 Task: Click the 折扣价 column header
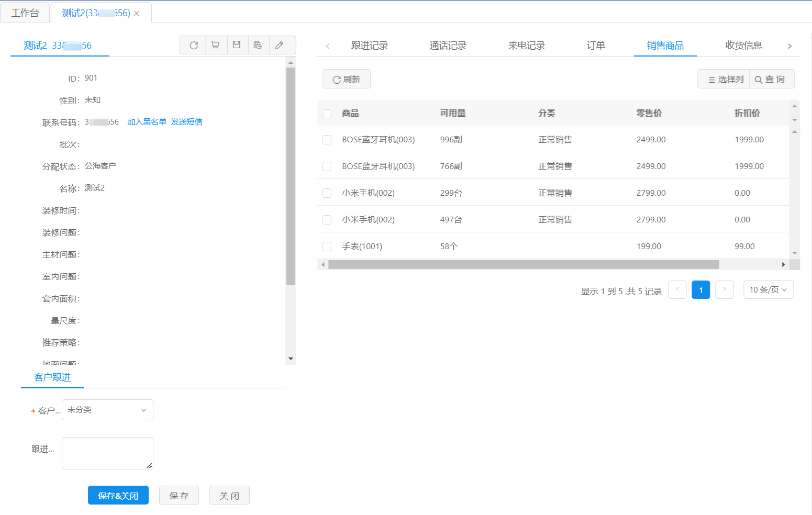pos(747,114)
